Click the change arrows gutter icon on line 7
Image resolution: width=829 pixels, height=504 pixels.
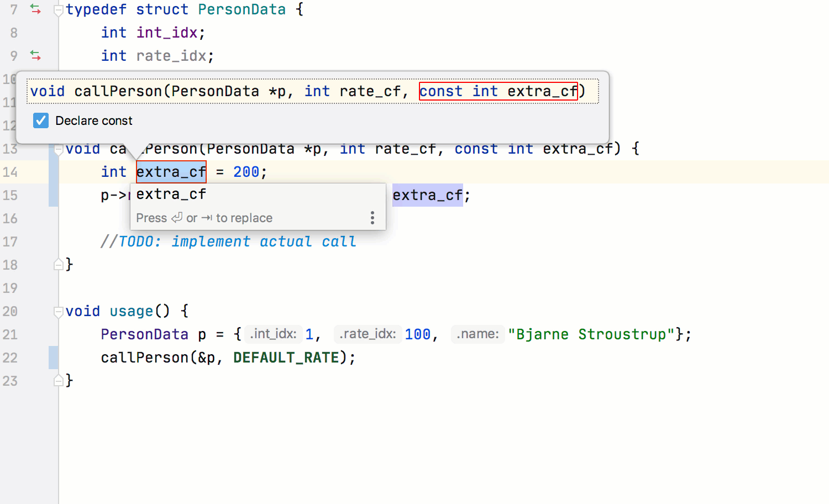[x=35, y=9]
